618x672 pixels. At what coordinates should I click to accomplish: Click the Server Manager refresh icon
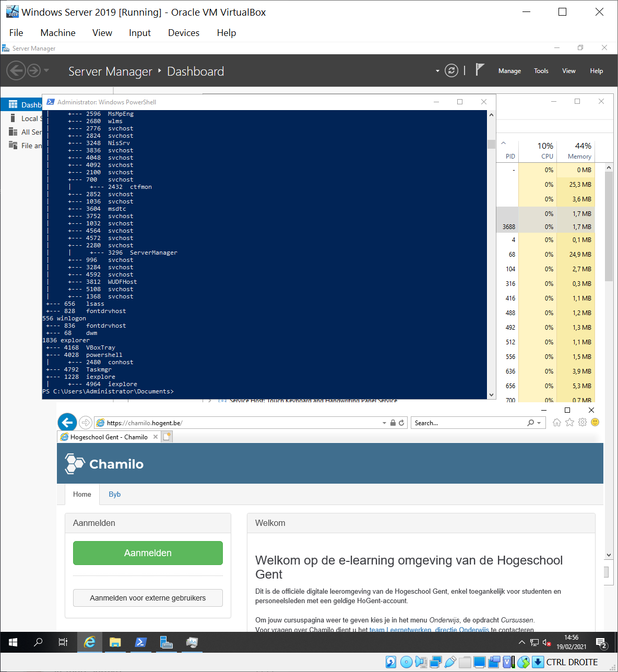tap(451, 70)
